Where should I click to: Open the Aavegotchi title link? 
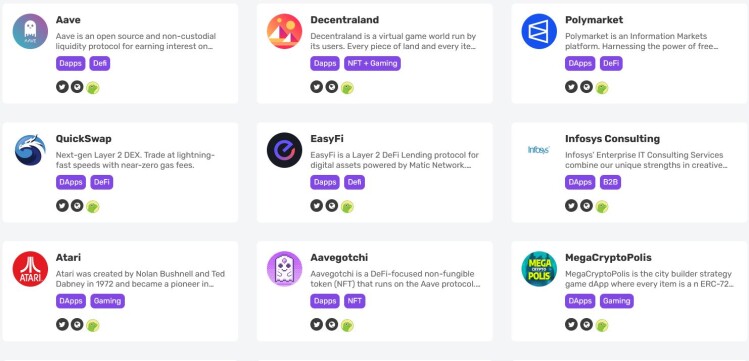coord(339,258)
